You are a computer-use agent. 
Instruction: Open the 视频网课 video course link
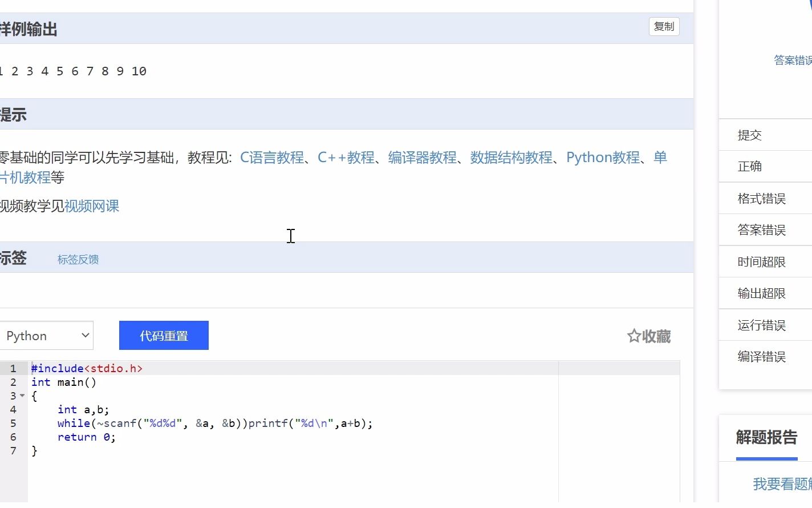click(91, 206)
